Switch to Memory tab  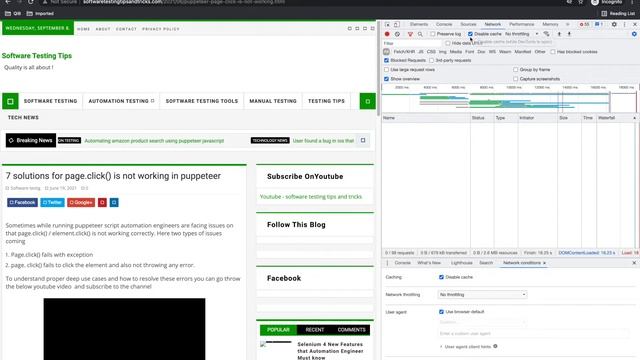[x=550, y=24]
